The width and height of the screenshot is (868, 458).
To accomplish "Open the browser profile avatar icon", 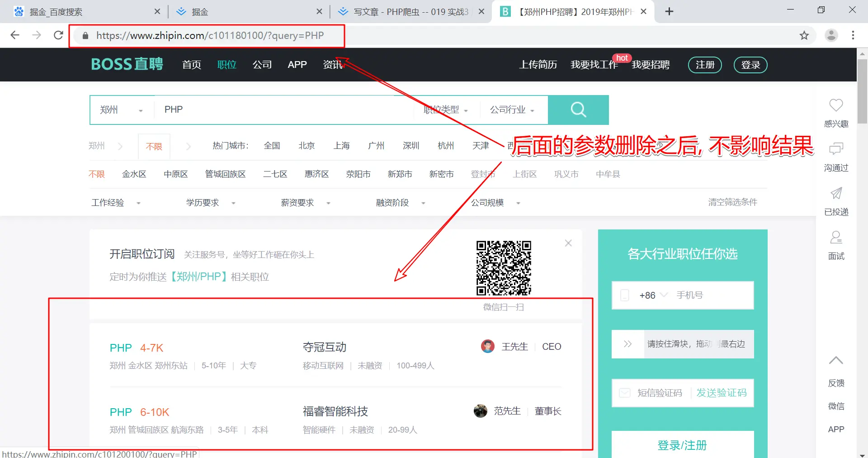I will pos(831,35).
